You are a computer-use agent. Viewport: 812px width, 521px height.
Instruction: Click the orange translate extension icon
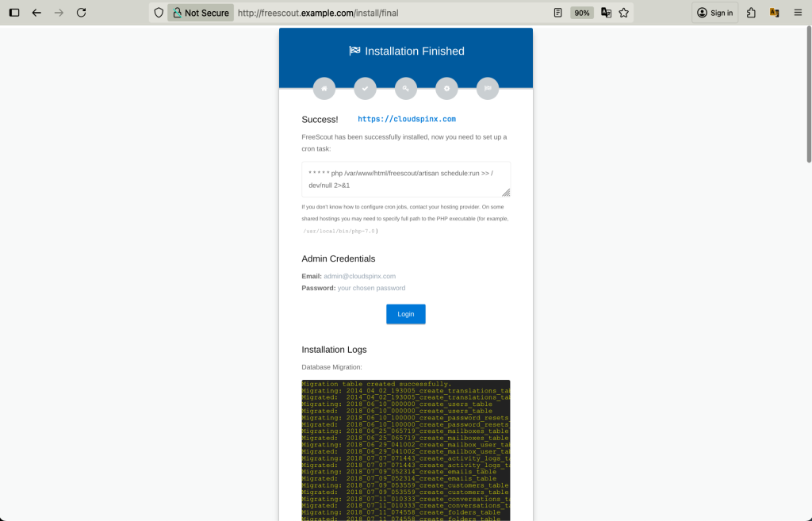(x=772, y=12)
